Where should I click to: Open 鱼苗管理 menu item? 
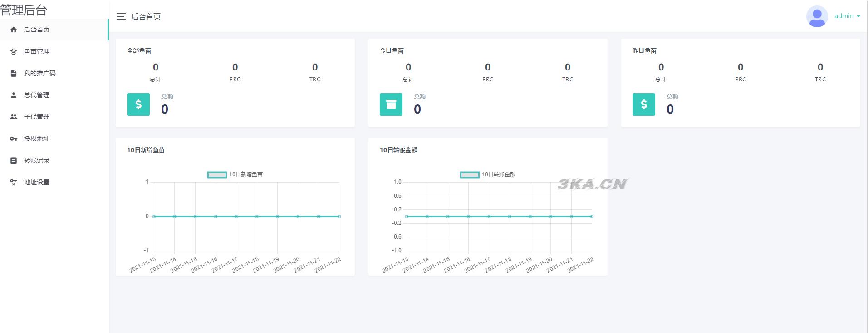pos(54,51)
